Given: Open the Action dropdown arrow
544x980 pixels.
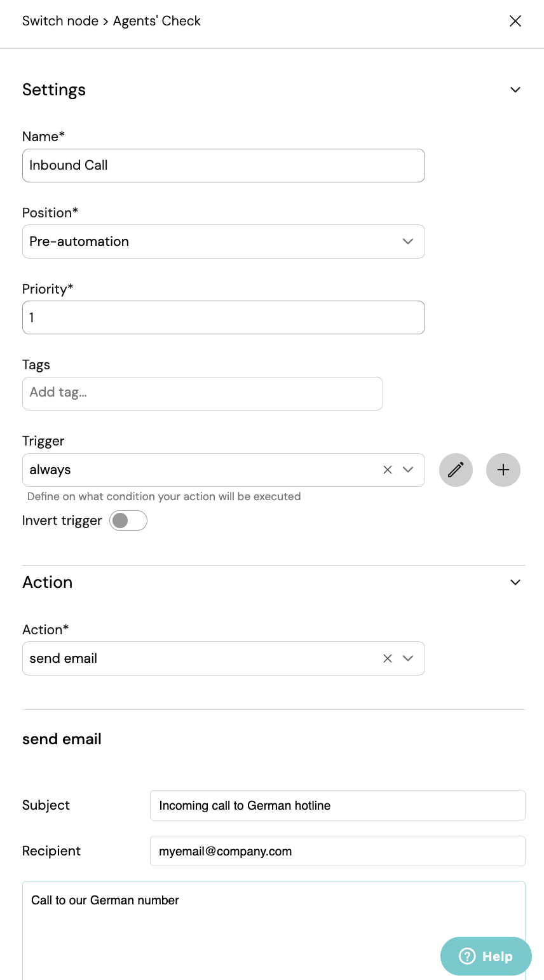Looking at the screenshot, I should pos(408,658).
